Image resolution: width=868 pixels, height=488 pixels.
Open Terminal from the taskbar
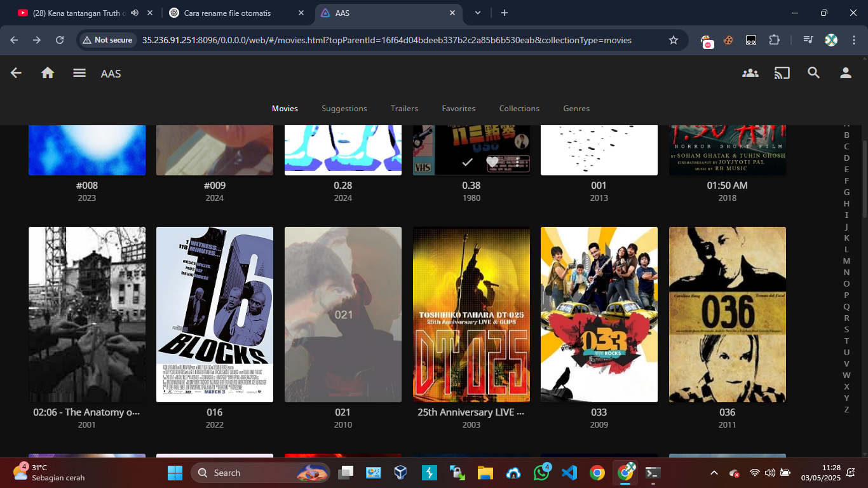coord(653,473)
